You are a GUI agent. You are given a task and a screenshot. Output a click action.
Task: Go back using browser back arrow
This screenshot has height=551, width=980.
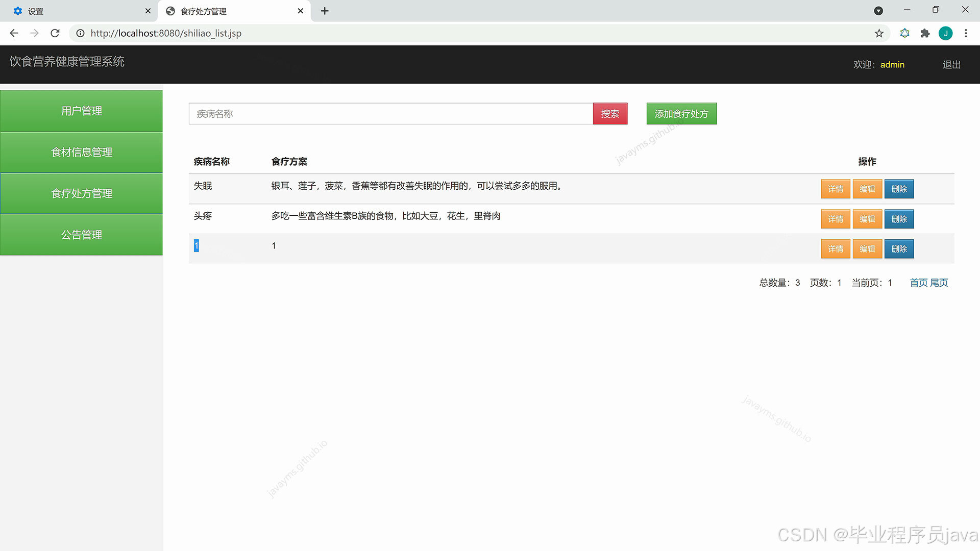[x=14, y=33]
